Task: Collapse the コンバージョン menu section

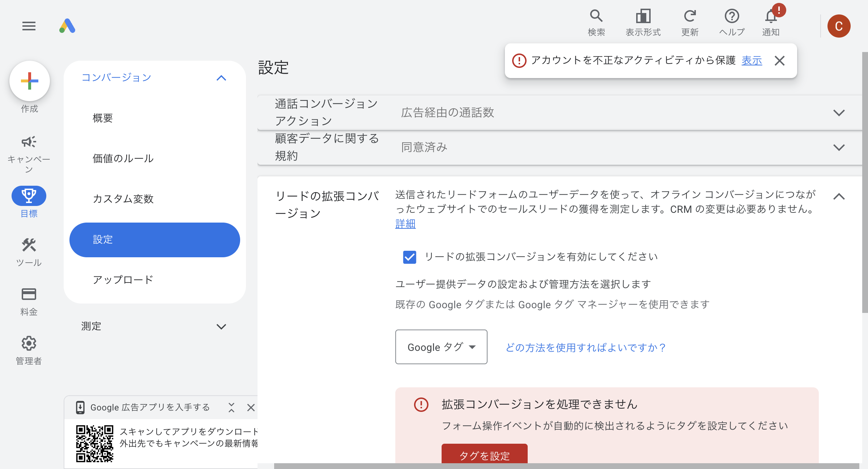Action: tap(221, 78)
